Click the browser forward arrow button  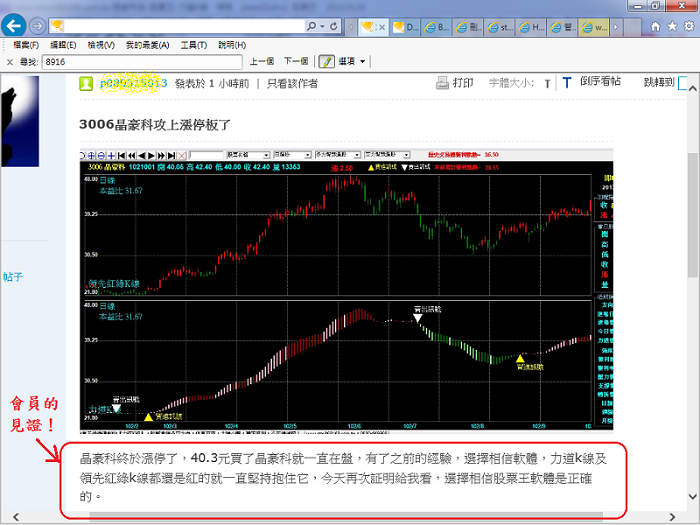coord(38,26)
